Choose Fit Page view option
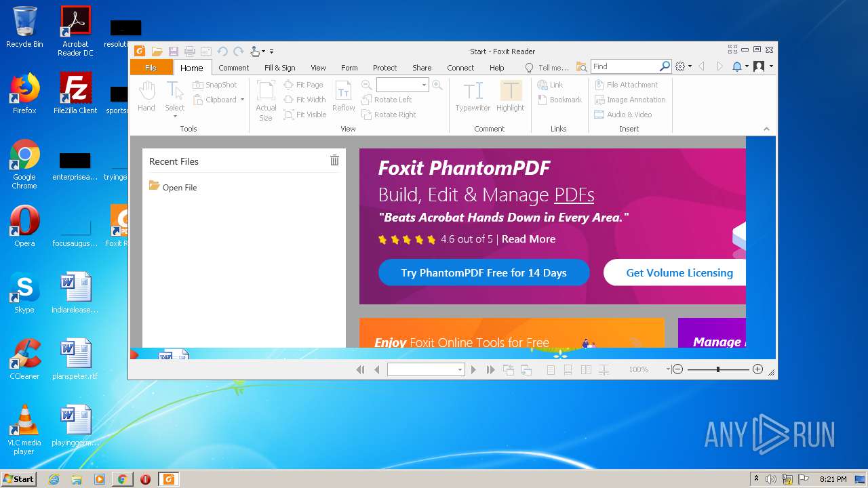The height and width of the screenshot is (488, 868). 304,85
